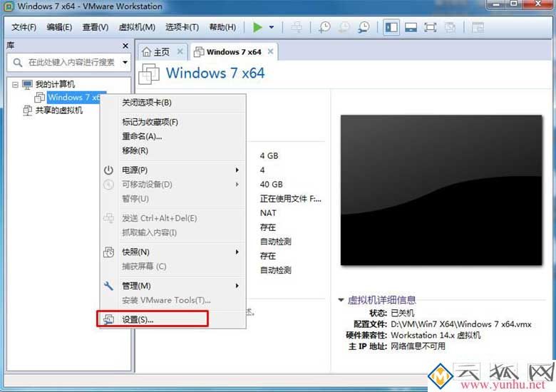Viewport: 556px width, 392px height.
Task: Click the Unity mode toolbar icon
Action: [x=450, y=27]
